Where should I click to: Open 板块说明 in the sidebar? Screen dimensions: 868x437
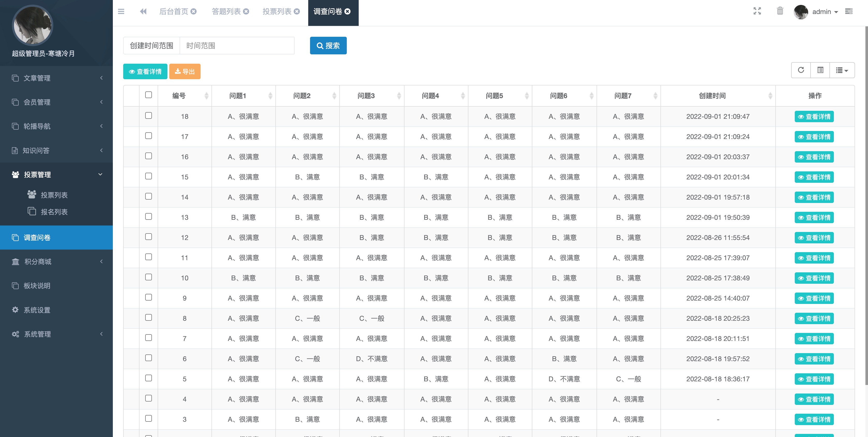[56, 286]
